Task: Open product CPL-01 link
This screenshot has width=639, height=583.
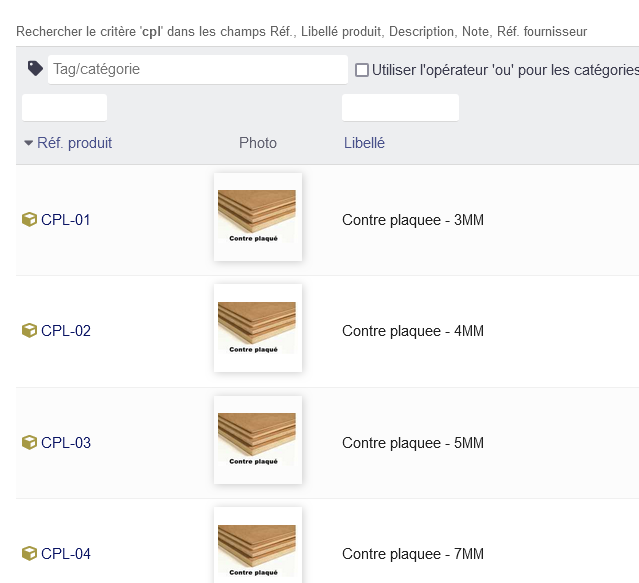Action: 66,220
